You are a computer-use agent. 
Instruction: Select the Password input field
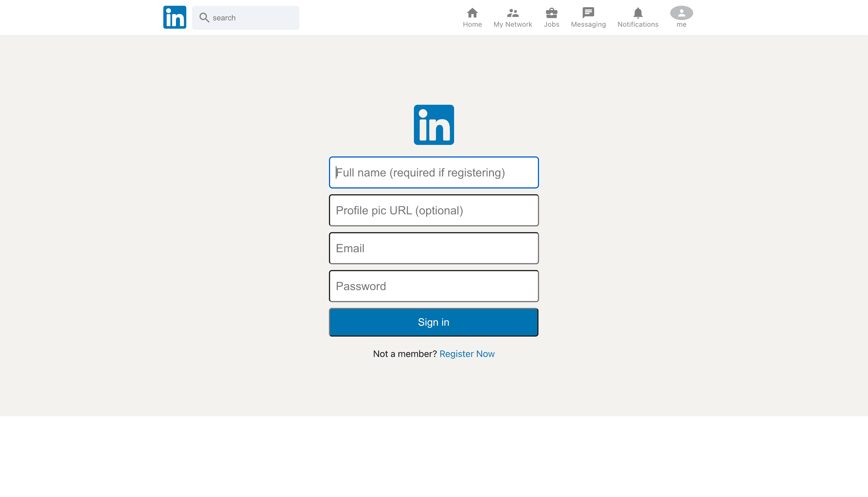434,286
